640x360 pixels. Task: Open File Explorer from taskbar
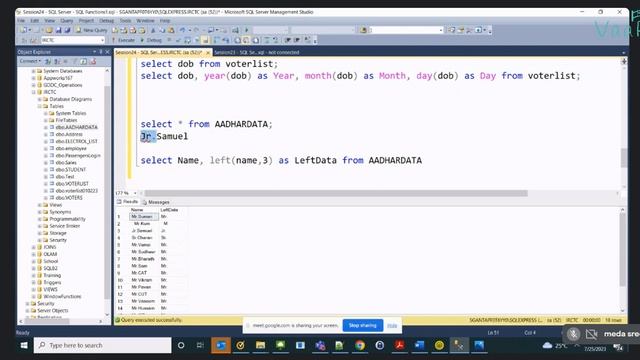[x=260, y=345]
